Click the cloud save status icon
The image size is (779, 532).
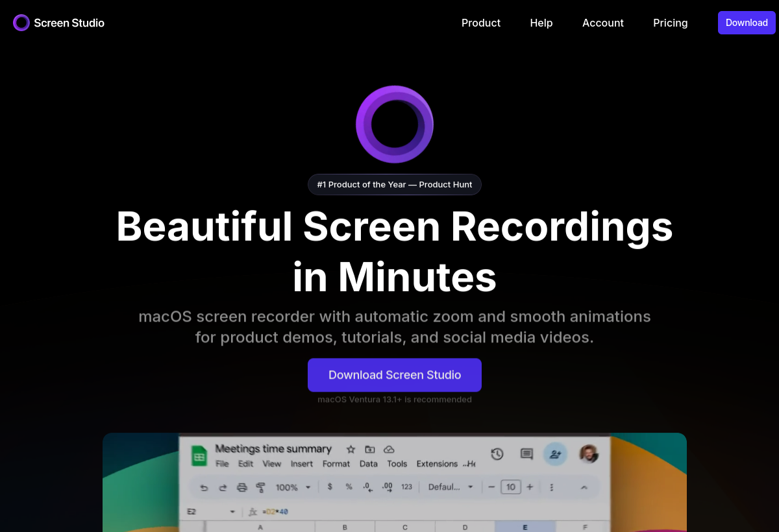[389, 449]
